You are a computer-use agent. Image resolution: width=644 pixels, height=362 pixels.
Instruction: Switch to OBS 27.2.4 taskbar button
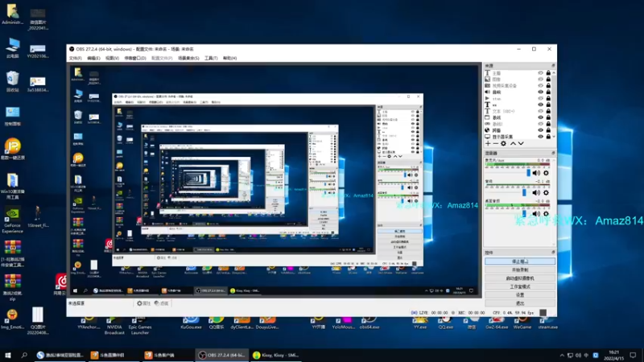point(222,355)
